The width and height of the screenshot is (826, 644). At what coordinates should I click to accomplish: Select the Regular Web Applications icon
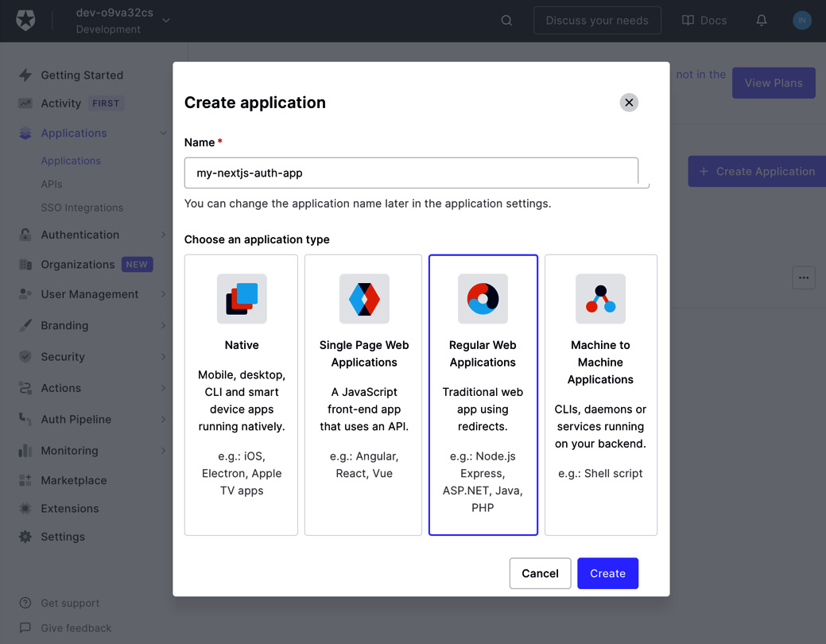(x=483, y=298)
